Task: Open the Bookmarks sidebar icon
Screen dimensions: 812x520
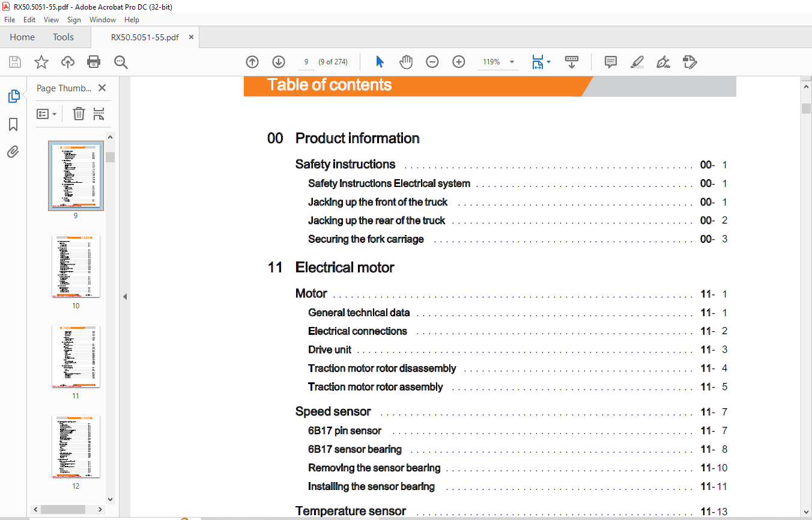Action: (x=13, y=124)
